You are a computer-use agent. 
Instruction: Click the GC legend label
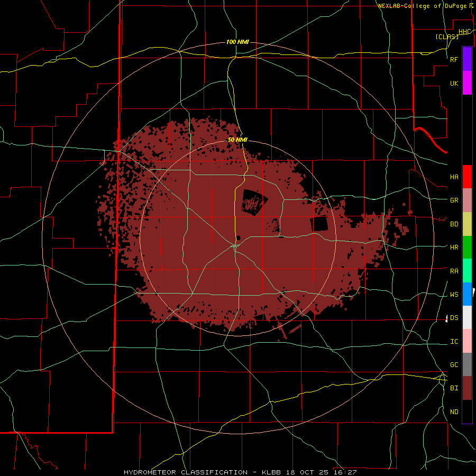pyautogui.click(x=454, y=365)
